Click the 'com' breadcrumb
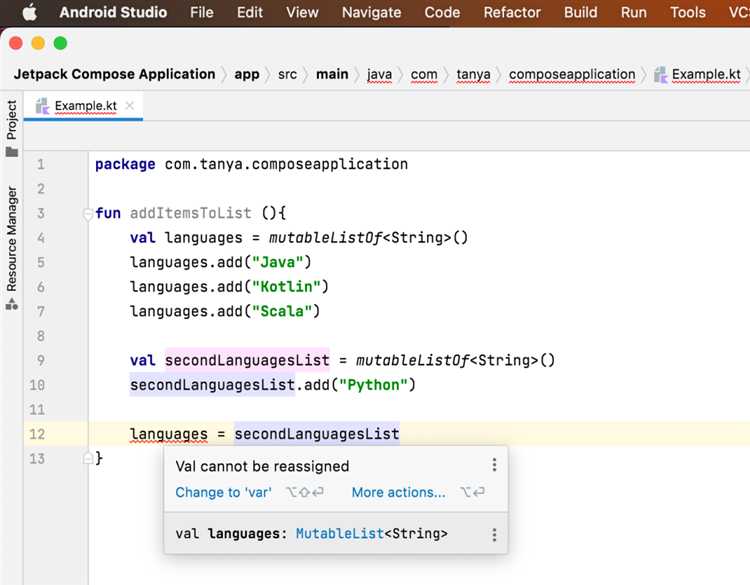This screenshot has width=750, height=585. click(x=424, y=74)
